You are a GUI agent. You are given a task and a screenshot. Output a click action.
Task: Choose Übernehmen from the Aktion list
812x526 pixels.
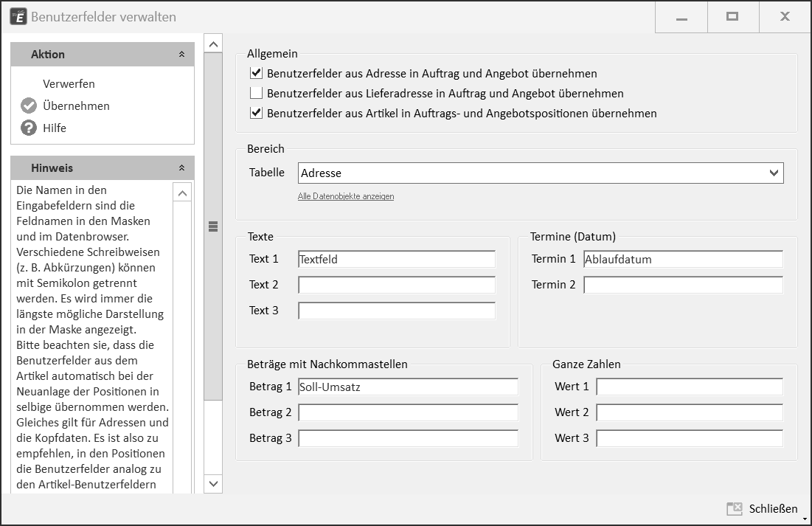pyautogui.click(x=76, y=106)
